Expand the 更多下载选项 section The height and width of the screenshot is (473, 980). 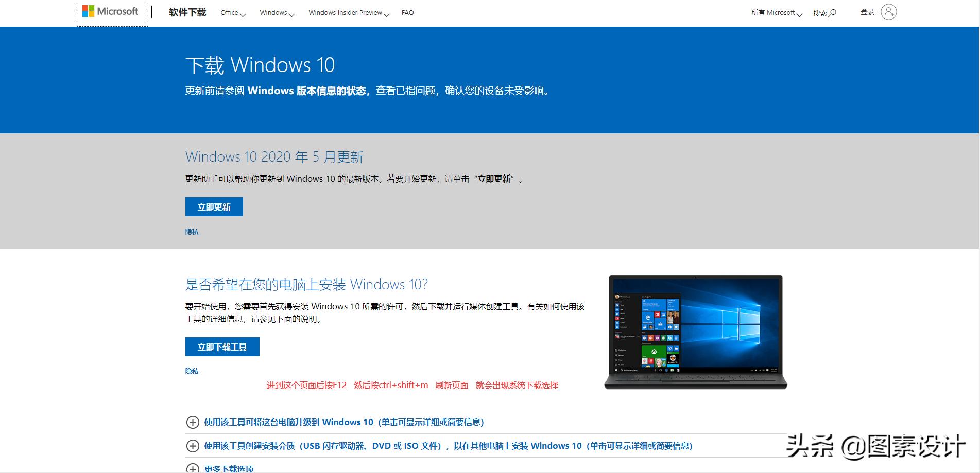220,468
